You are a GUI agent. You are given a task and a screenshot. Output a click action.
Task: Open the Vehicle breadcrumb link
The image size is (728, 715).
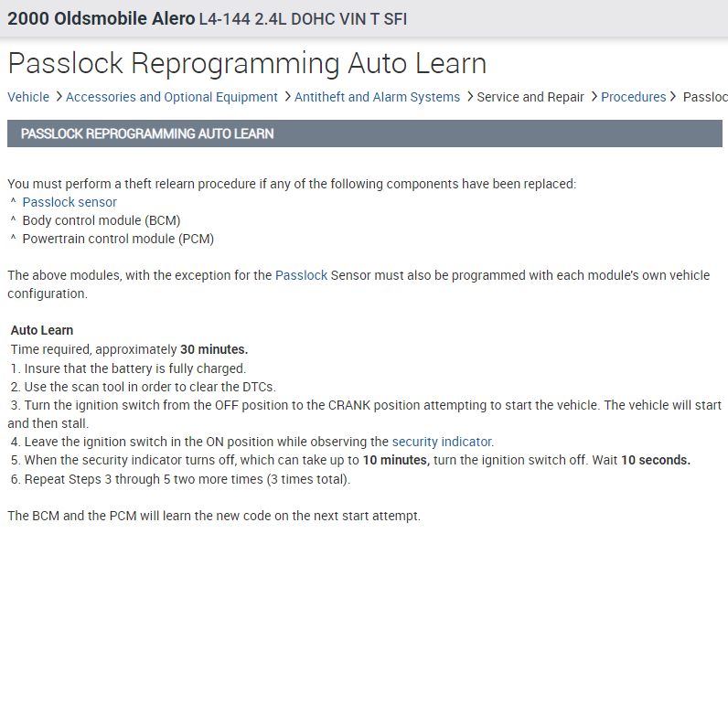28,97
